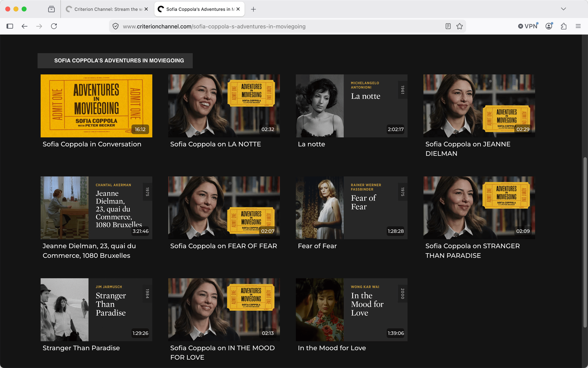Open the account profile icon
Viewport: 588px width, 368px height.
coord(549,26)
